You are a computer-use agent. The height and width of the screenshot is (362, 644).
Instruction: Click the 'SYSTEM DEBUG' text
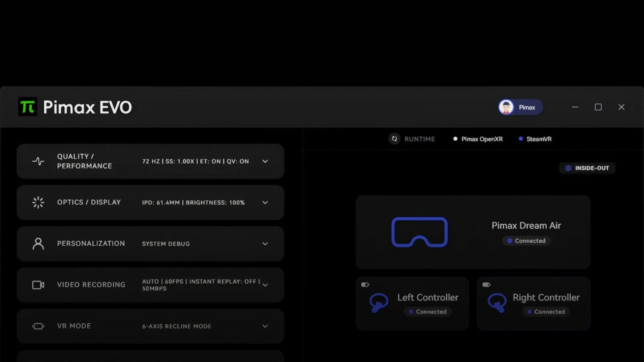166,244
